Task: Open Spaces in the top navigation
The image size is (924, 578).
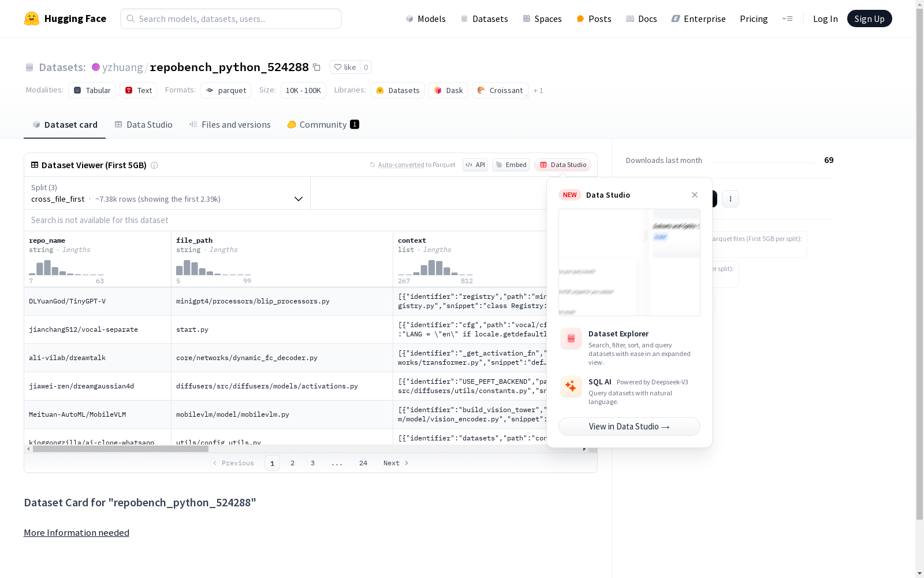Action: point(542,18)
